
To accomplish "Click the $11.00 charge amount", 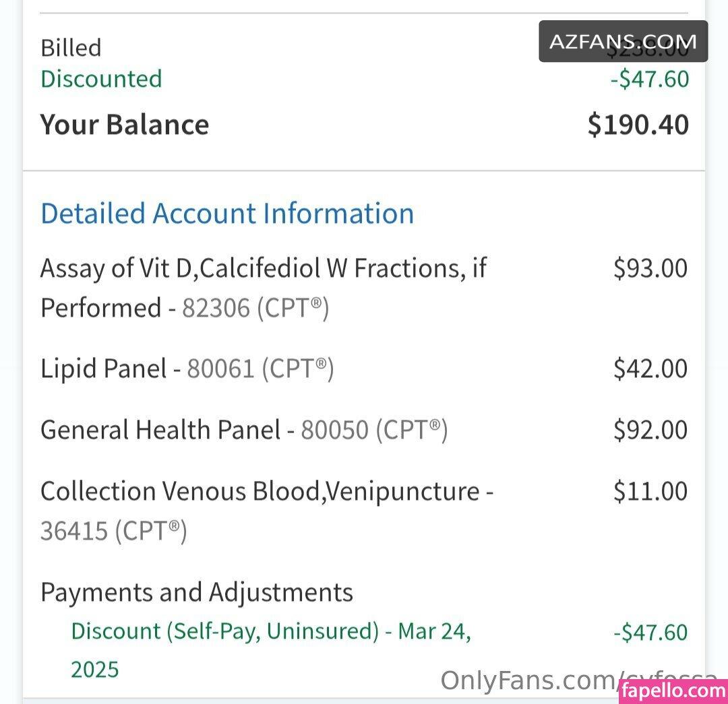I will tap(650, 491).
